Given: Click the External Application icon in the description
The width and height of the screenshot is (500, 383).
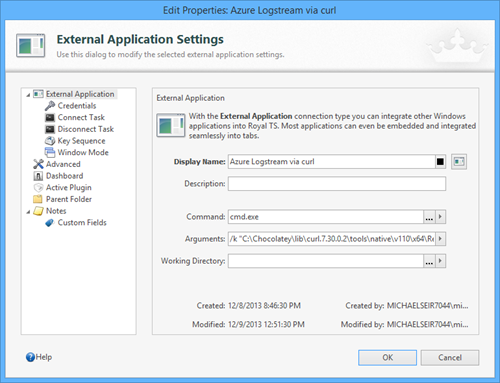Looking at the screenshot, I should pos(171,125).
